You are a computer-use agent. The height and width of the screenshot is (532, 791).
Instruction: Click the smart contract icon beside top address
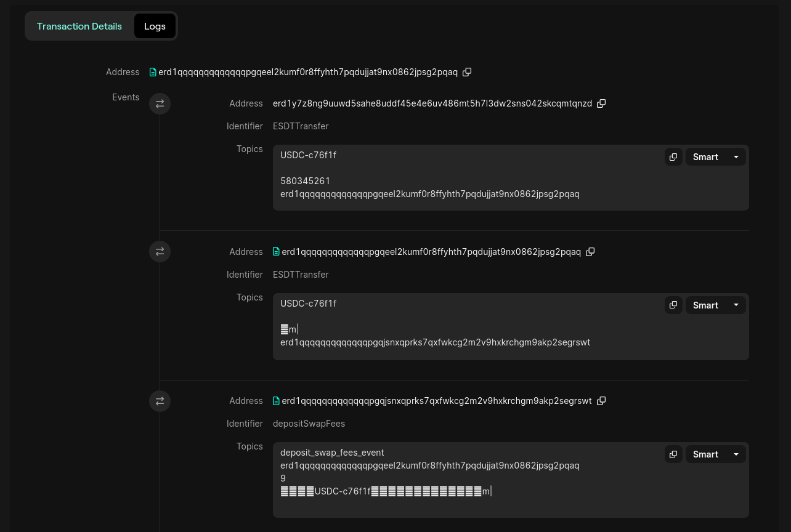(x=153, y=72)
